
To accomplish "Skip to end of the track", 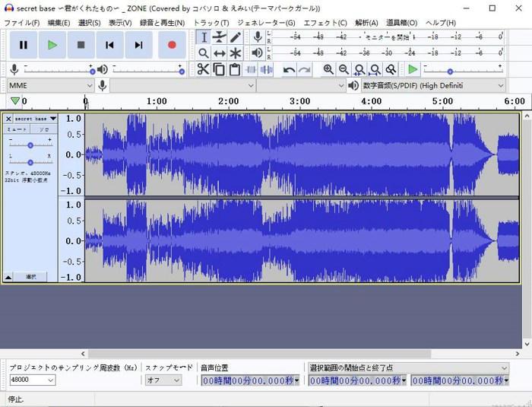I will click(x=138, y=45).
